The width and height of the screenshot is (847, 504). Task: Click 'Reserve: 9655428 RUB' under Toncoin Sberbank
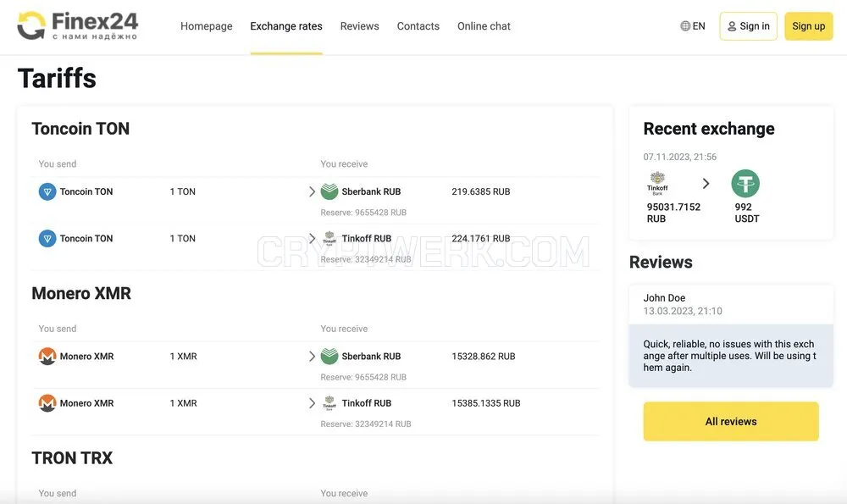click(x=363, y=213)
